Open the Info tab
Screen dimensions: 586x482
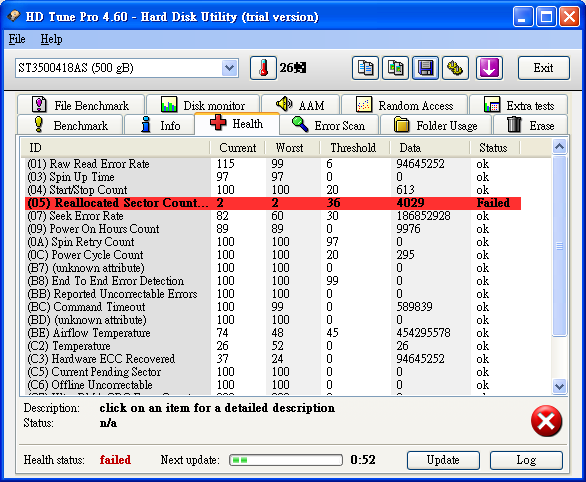tap(160, 125)
